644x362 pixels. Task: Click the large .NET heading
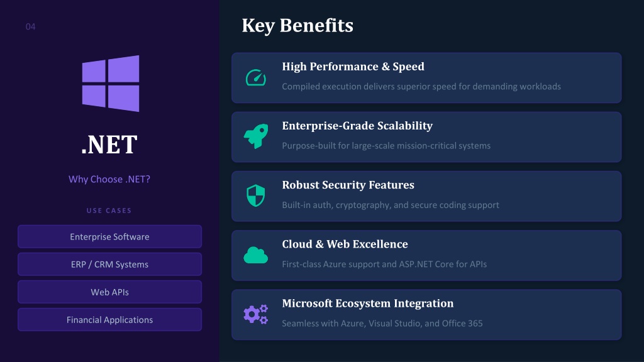pyautogui.click(x=109, y=145)
